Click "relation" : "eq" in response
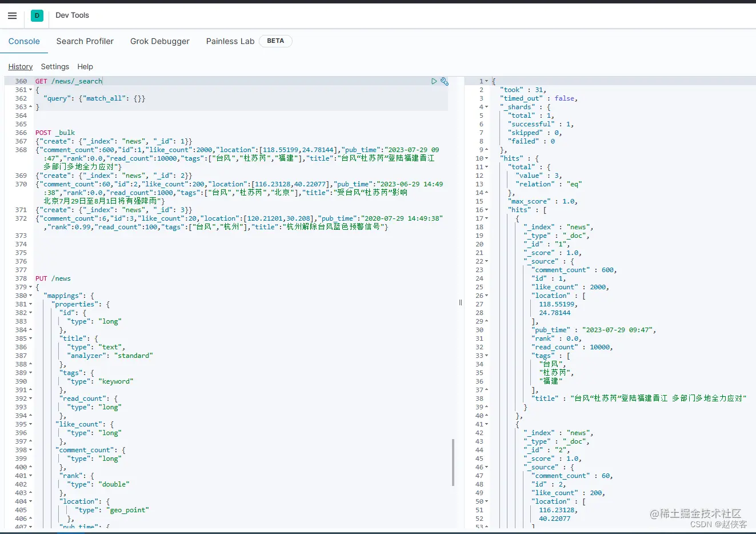 pos(548,184)
